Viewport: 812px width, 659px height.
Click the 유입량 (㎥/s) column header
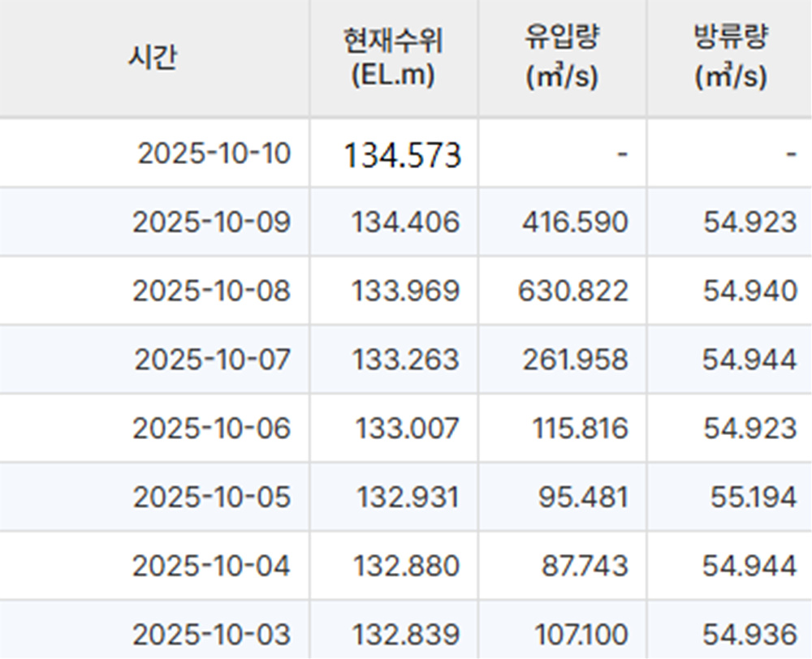click(x=561, y=58)
